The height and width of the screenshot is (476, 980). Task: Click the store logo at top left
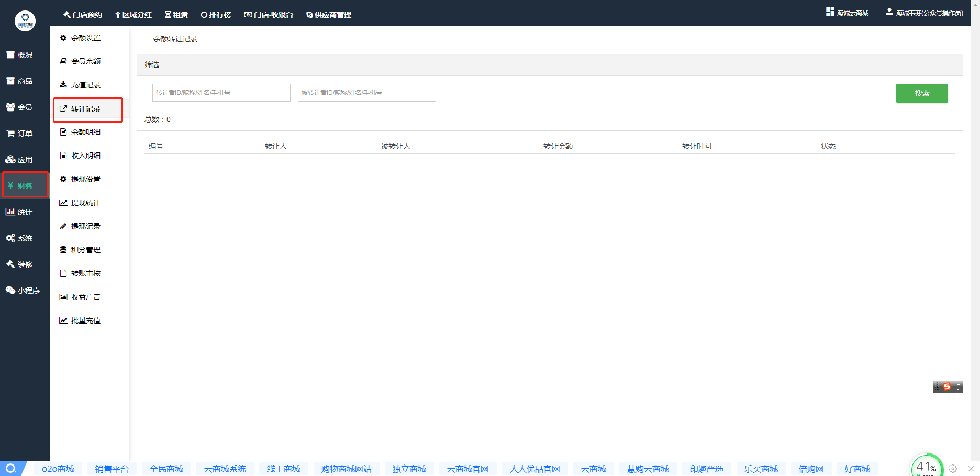pyautogui.click(x=25, y=21)
